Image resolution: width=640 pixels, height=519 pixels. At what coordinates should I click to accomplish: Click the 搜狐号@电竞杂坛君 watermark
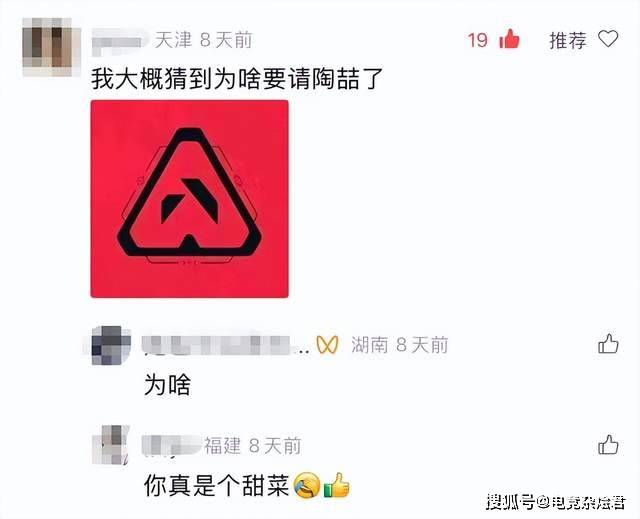coord(556,502)
